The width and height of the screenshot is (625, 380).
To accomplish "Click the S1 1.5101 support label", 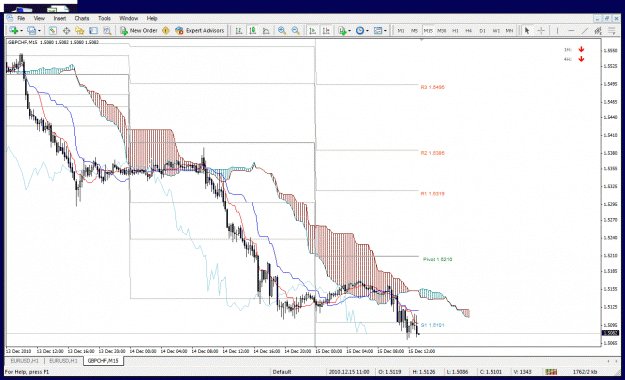I will (432, 325).
